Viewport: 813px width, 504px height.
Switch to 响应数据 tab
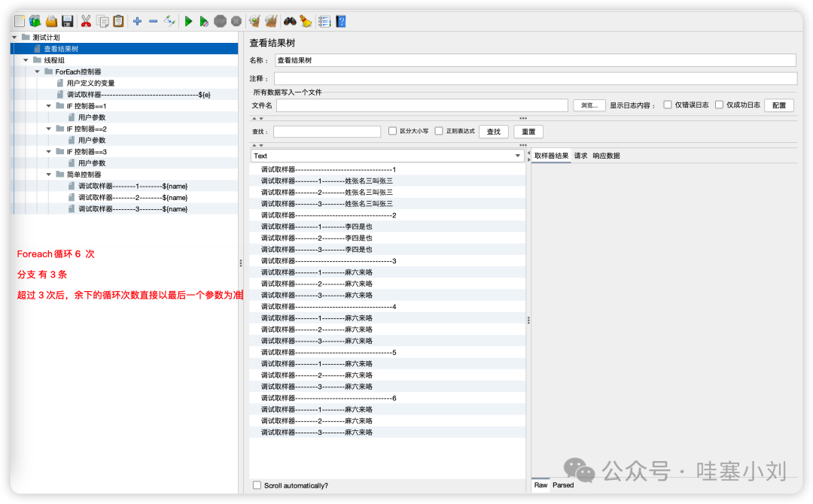point(606,156)
